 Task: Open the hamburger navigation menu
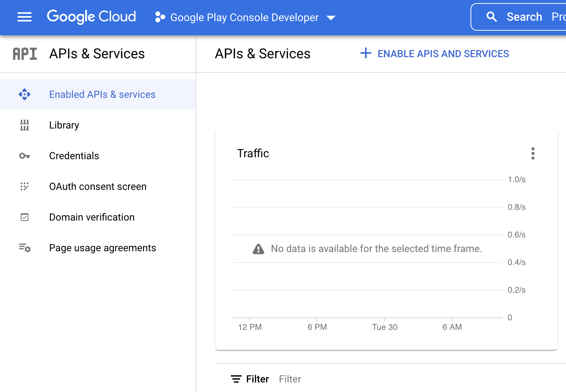[25, 17]
